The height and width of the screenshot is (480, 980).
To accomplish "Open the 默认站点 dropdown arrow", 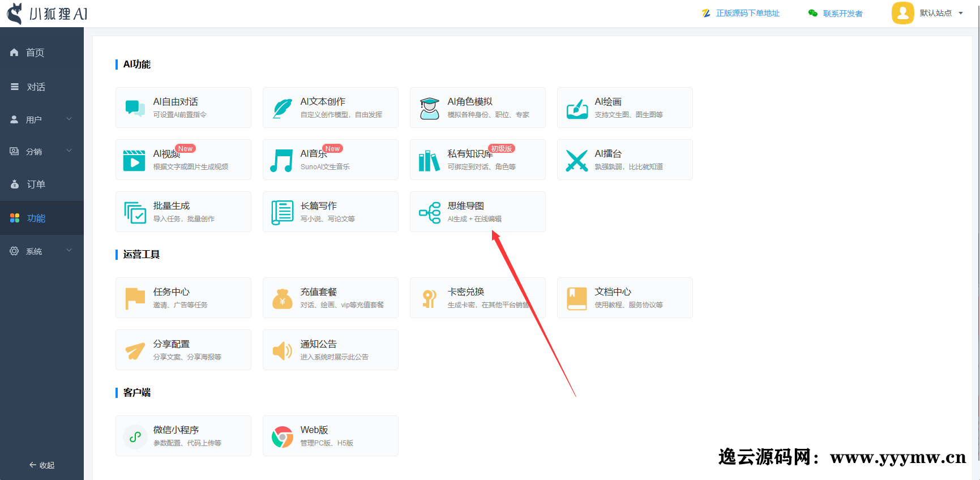I will [x=961, y=13].
